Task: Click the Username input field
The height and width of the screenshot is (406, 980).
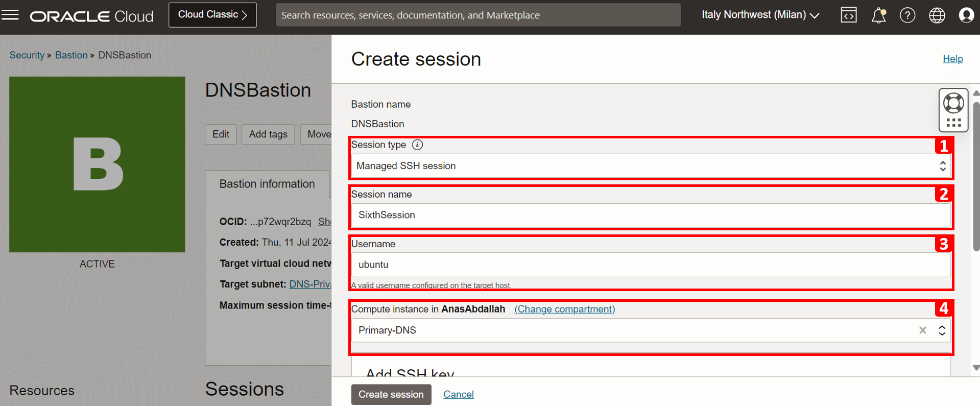Action: [651, 265]
